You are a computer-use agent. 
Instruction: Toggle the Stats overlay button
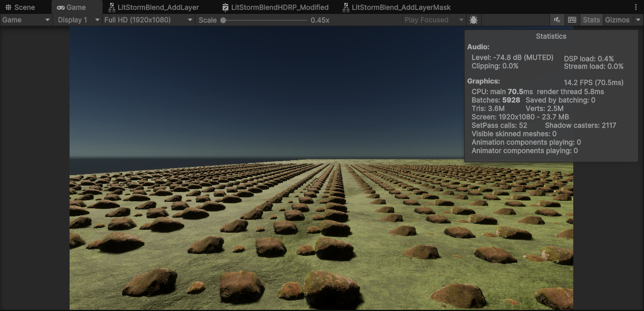click(591, 20)
